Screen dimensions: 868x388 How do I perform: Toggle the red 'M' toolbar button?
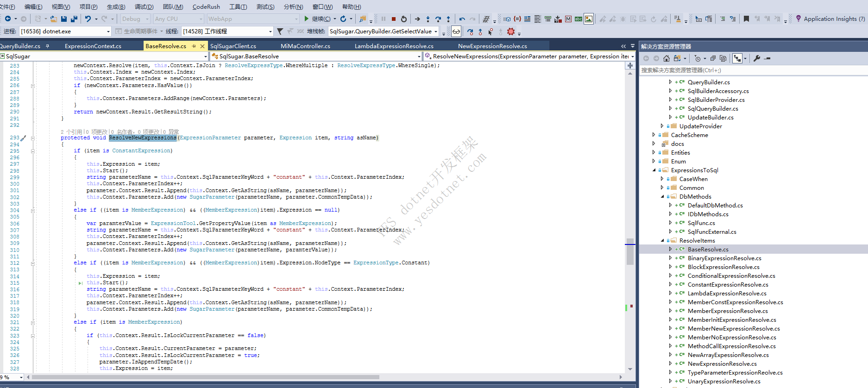[568, 19]
